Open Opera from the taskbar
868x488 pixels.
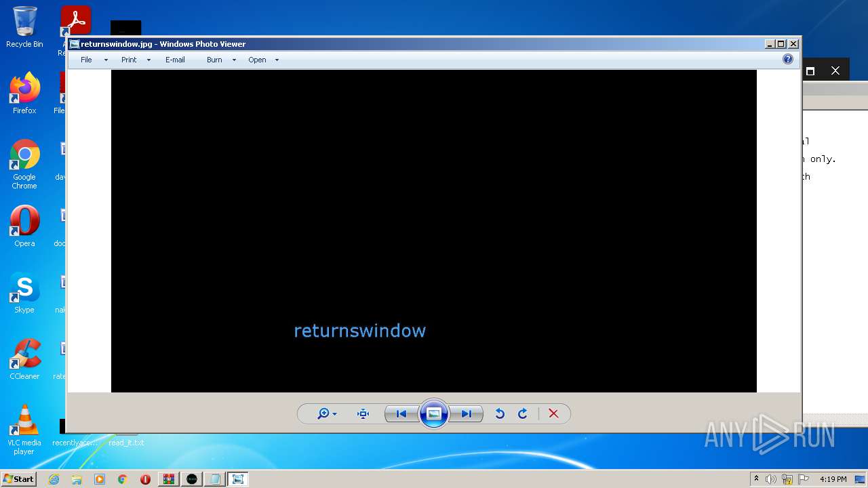145,479
